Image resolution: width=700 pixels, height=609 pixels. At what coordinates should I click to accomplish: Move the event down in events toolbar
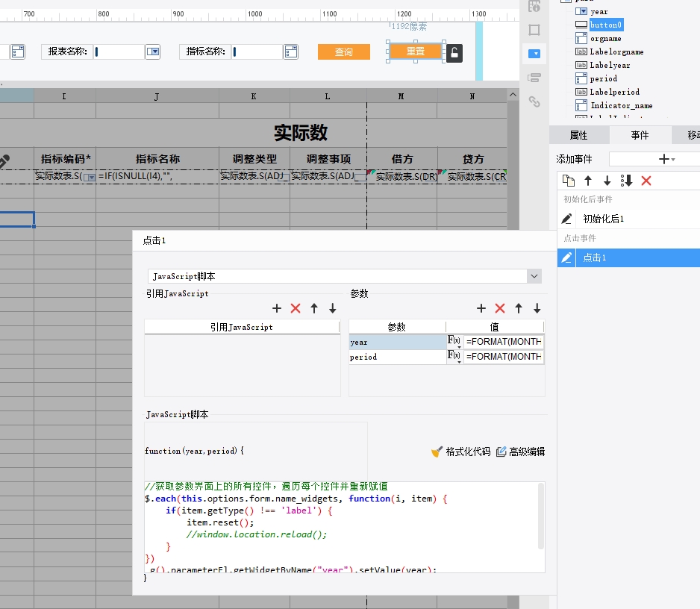pos(607,181)
